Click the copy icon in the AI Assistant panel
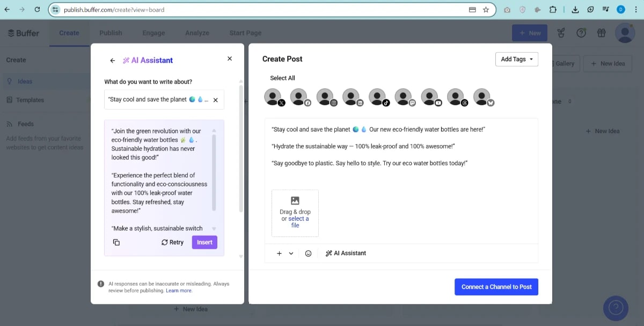Image resolution: width=644 pixels, height=326 pixels. point(116,242)
